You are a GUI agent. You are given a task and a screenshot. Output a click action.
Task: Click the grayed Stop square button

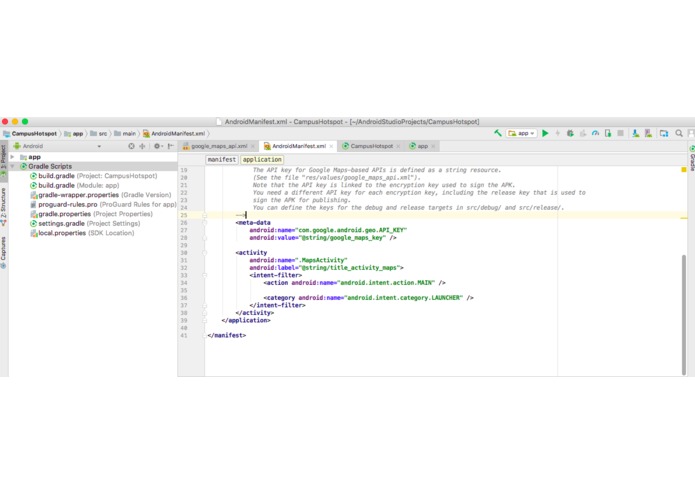621,133
